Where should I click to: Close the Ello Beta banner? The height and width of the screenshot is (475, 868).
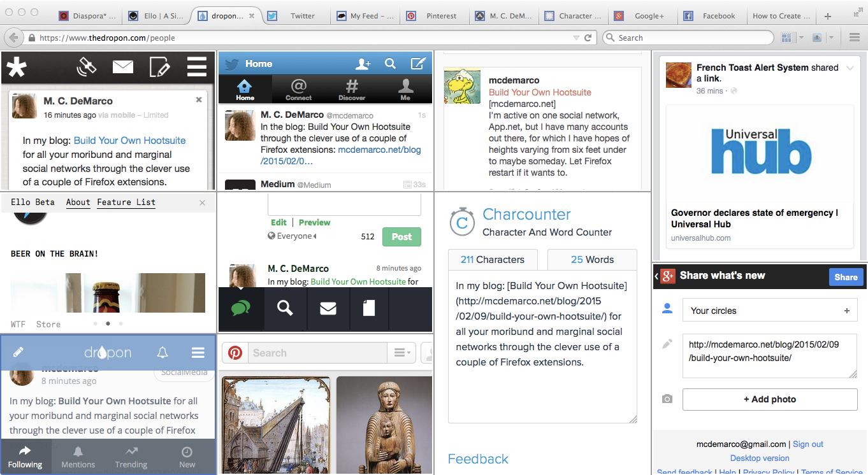202,202
